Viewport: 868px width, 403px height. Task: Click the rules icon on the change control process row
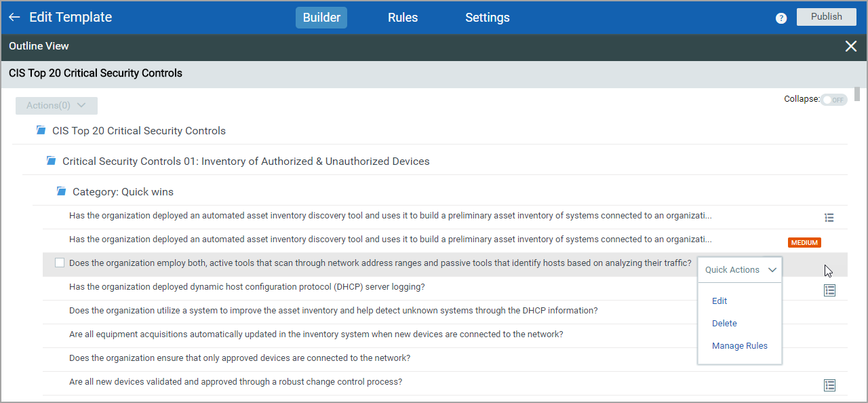click(829, 385)
